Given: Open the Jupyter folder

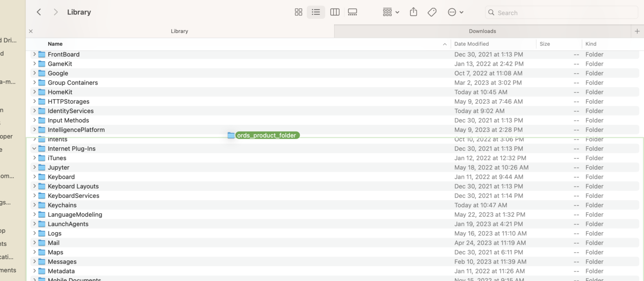Looking at the screenshot, I should 58,167.
